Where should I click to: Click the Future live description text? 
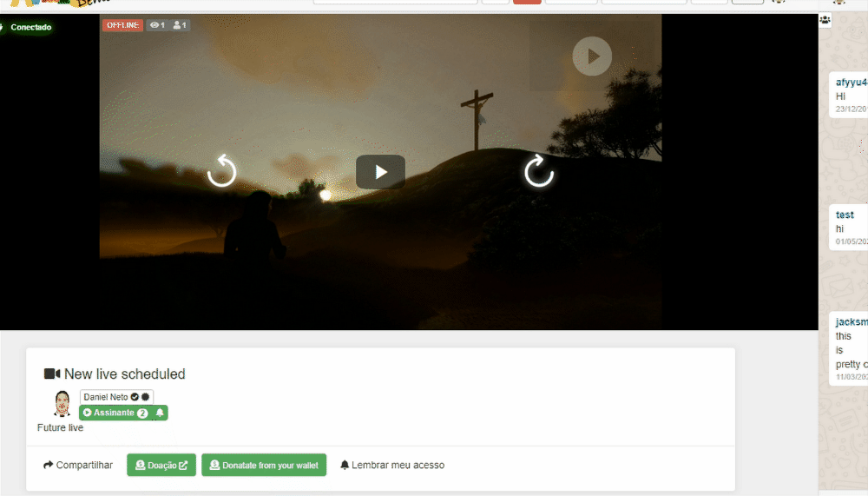click(x=61, y=428)
